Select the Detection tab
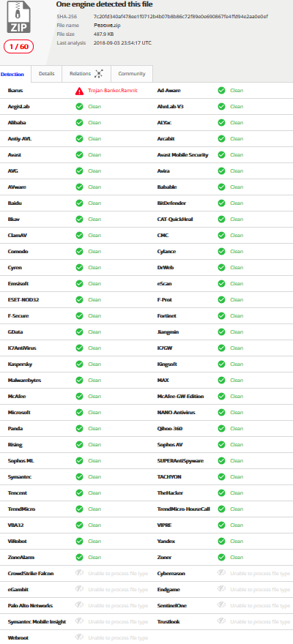Viewport: 293px width, 644px height. tap(12, 75)
